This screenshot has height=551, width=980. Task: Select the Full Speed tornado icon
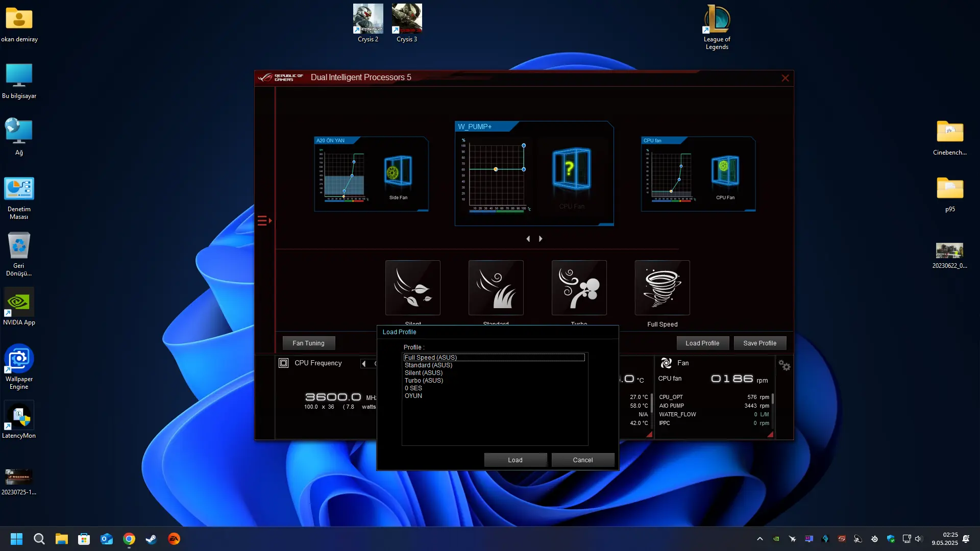pyautogui.click(x=662, y=288)
